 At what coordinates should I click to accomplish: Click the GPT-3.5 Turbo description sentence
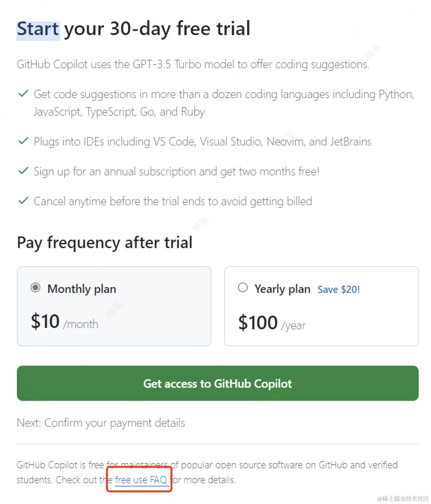coord(193,64)
